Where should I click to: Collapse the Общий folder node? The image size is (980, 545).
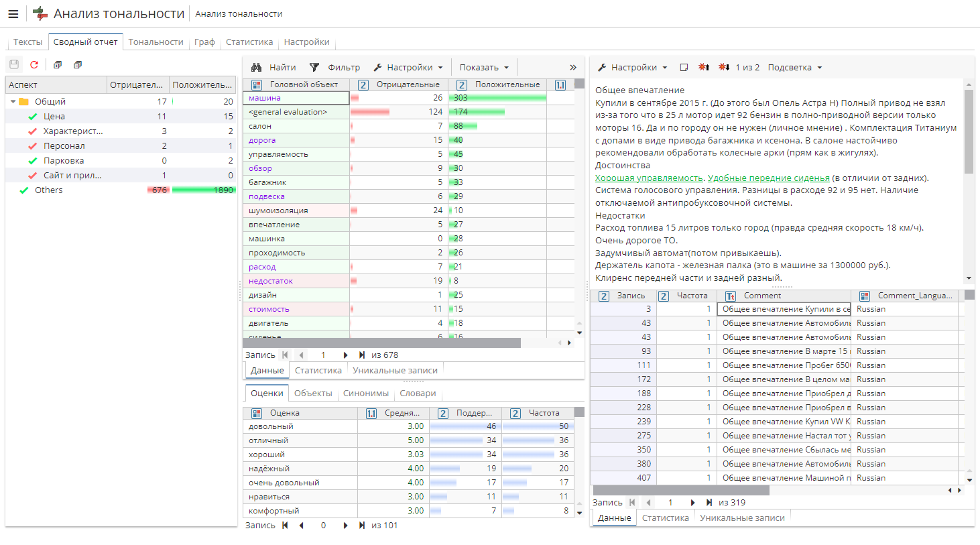13,102
